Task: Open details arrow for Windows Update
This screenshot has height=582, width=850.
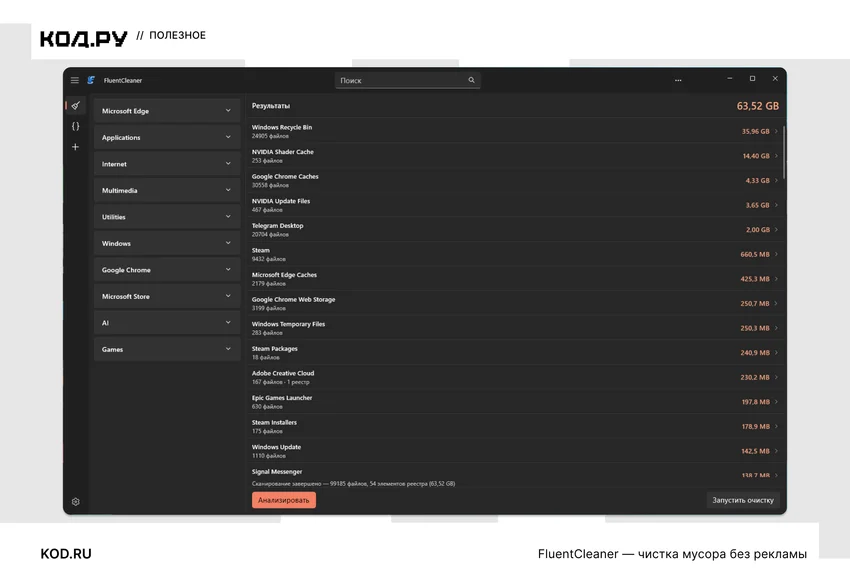Action: point(776,451)
